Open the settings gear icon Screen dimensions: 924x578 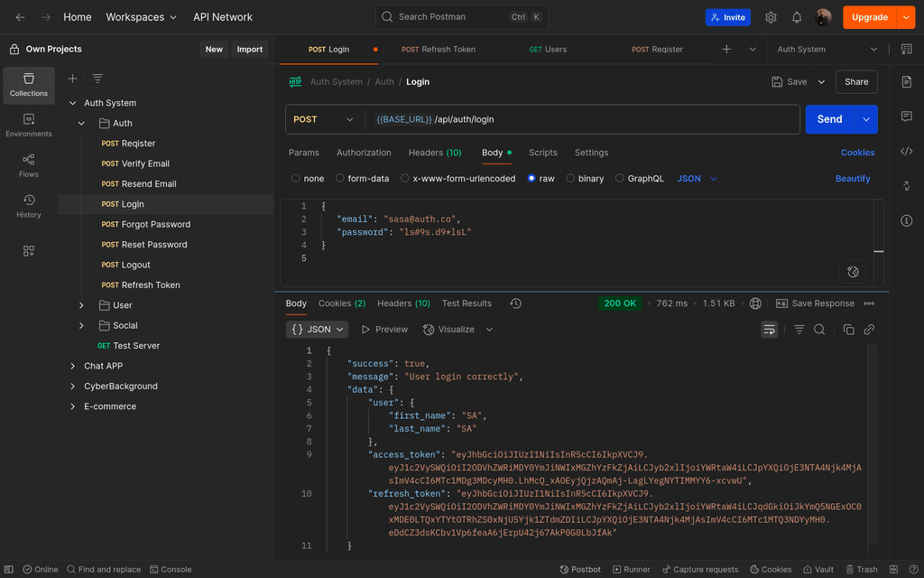tap(771, 17)
